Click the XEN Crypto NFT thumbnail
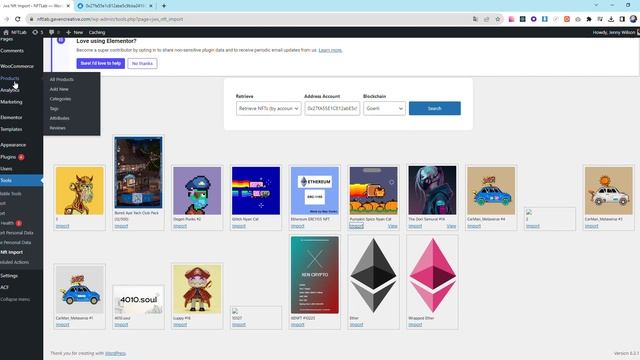640x360 pixels. click(315, 275)
